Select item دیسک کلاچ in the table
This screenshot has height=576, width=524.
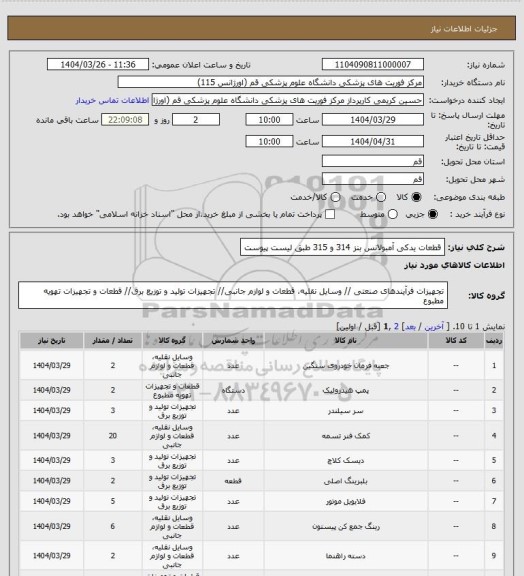coord(345,460)
